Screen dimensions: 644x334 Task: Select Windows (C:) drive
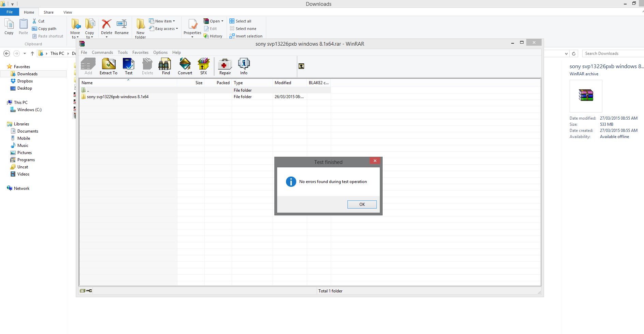coord(29,110)
